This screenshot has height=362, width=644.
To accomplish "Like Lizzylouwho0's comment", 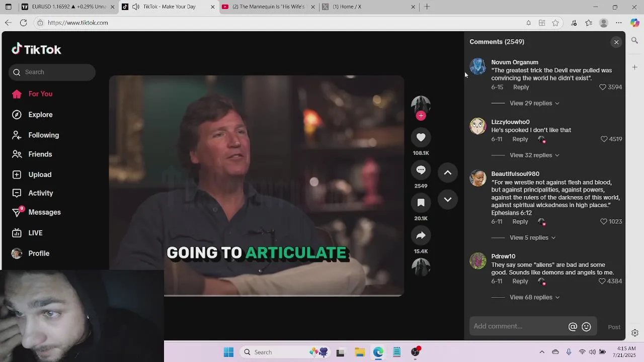I will pos(604,139).
